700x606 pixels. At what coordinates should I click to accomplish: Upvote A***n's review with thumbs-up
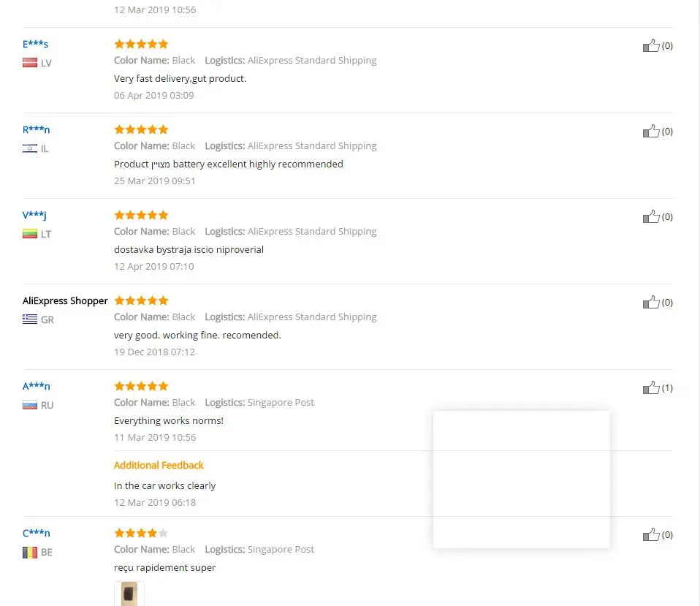(651, 388)
